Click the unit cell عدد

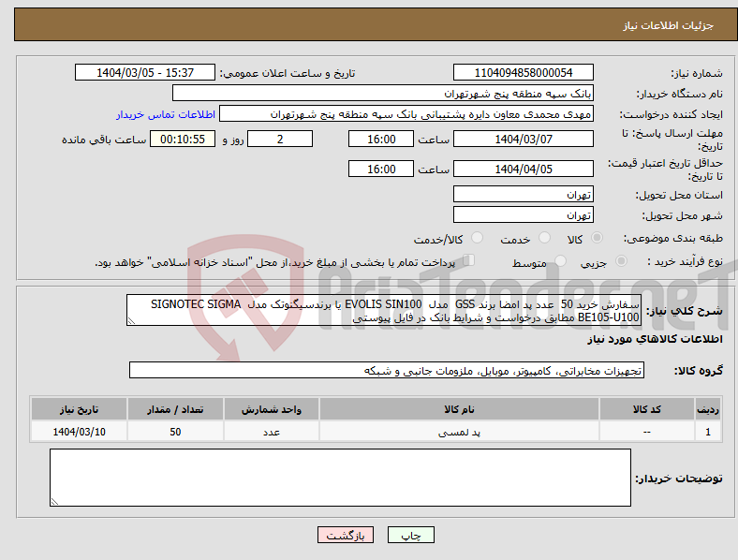(x=272, y=432)
